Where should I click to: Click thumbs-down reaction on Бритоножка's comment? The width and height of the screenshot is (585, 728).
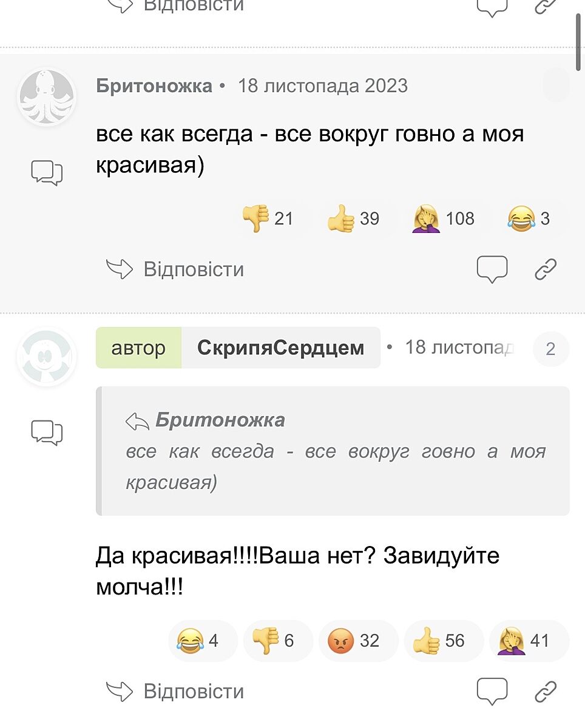point(268,218)
